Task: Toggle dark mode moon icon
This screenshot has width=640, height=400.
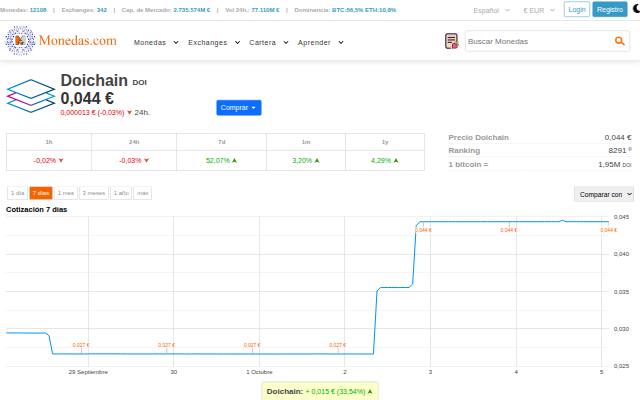Action: click(x=636, y=9)
